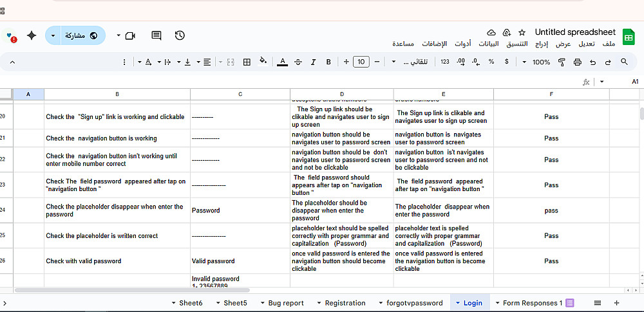Click the Meet video camera icon
This screenshot has width=644, height=312.
point(130,36)
